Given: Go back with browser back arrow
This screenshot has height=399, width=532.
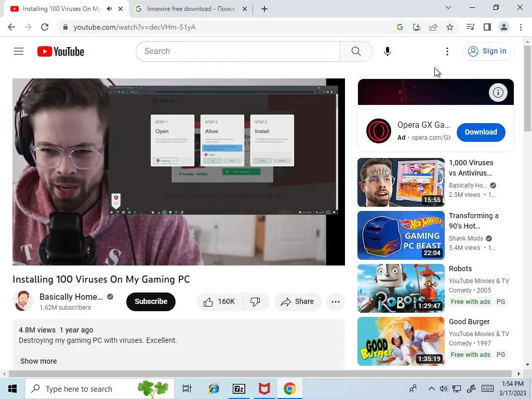Looking at the screenshot, I should pos(11,27).
